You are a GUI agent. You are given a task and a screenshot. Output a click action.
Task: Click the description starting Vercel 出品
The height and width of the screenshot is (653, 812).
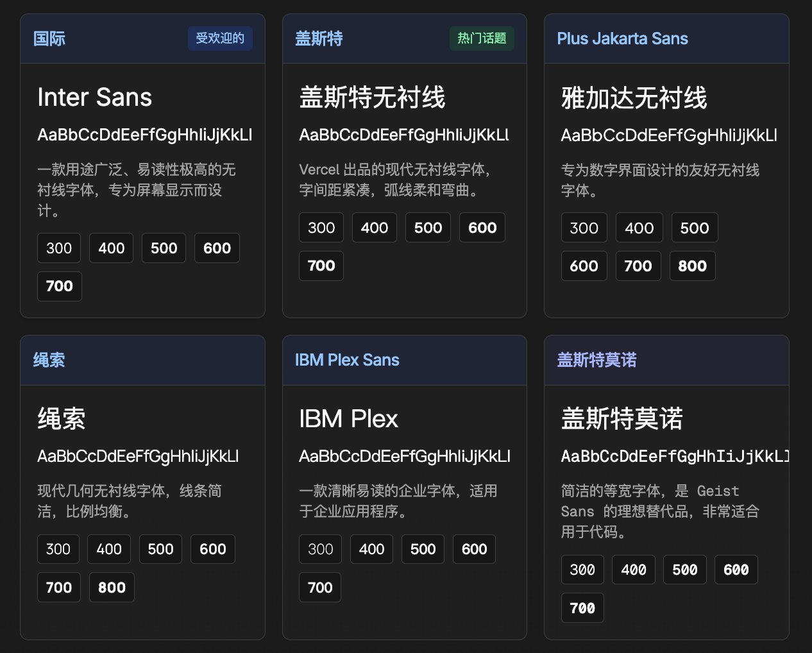pyautogui.click(x=396, y=180)
